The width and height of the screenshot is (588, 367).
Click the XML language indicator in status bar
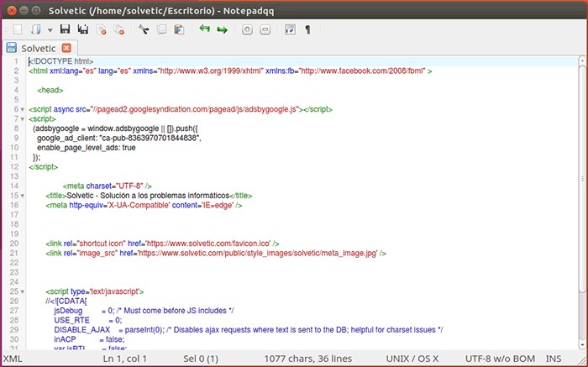pos(13,359)
